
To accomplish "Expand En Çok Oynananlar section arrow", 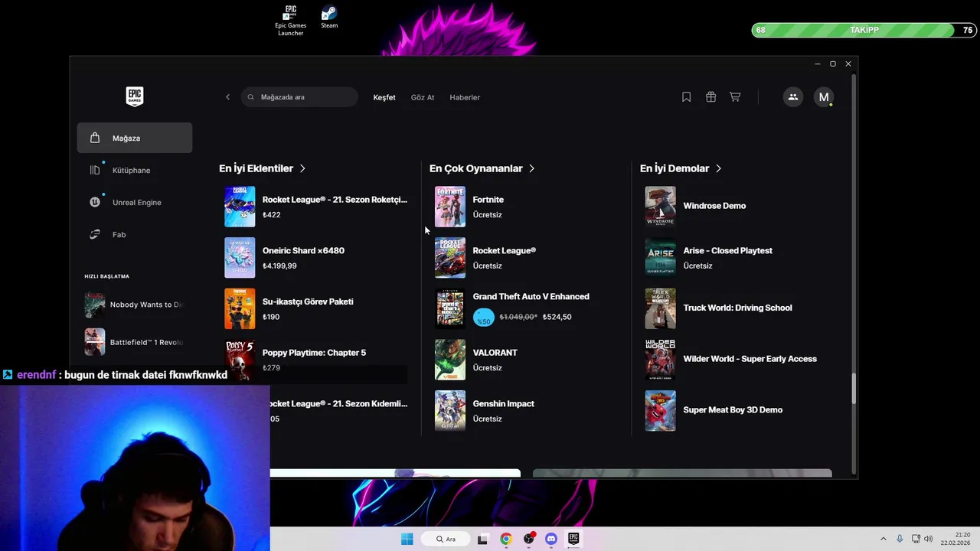I will 531,168.
